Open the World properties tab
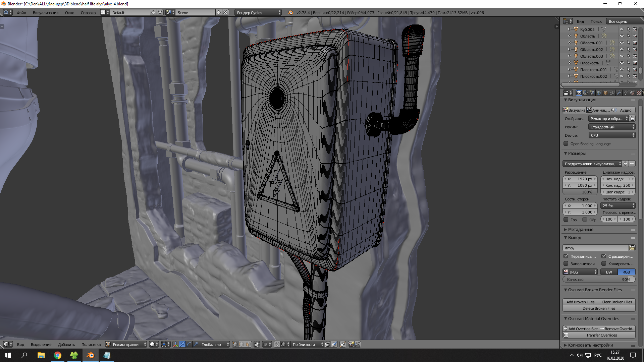This screenshot has width=644, height=362. tap(599, 93)
